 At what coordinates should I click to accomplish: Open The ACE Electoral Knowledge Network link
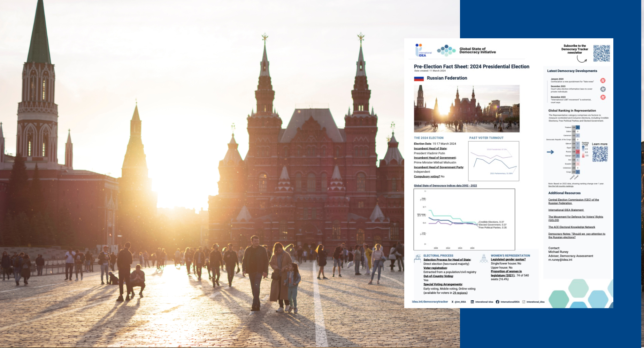click(572, 227)
